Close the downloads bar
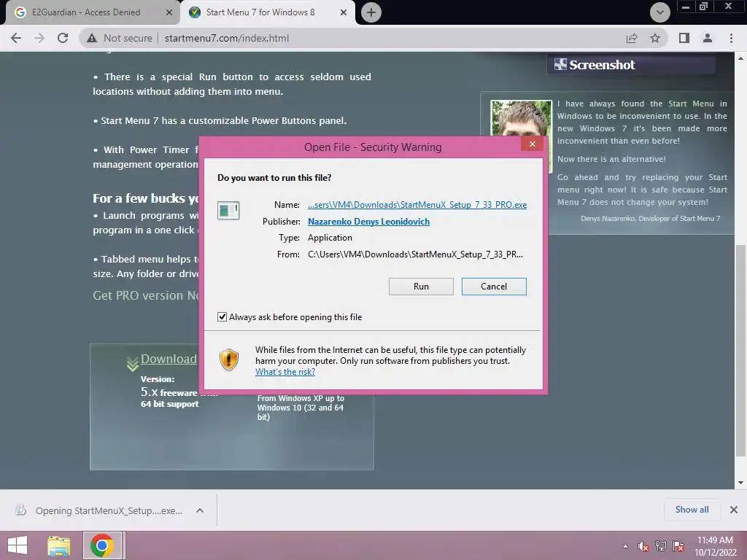 734,510
